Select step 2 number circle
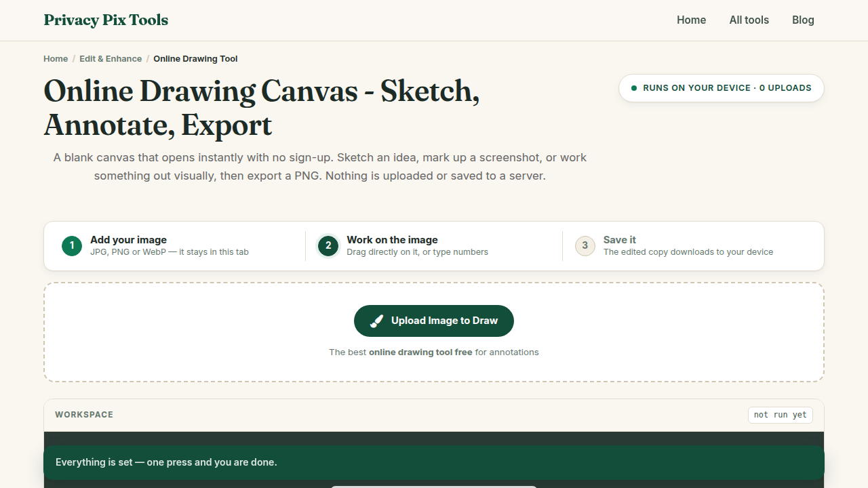The width and height of the screenshot is (868, 488). coord(328,246)
